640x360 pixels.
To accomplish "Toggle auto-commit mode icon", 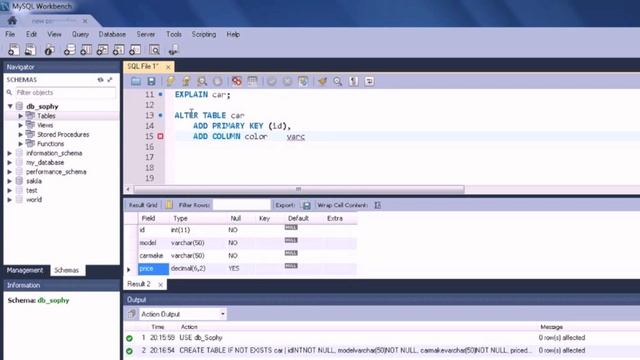I will (x=303, y=81).
